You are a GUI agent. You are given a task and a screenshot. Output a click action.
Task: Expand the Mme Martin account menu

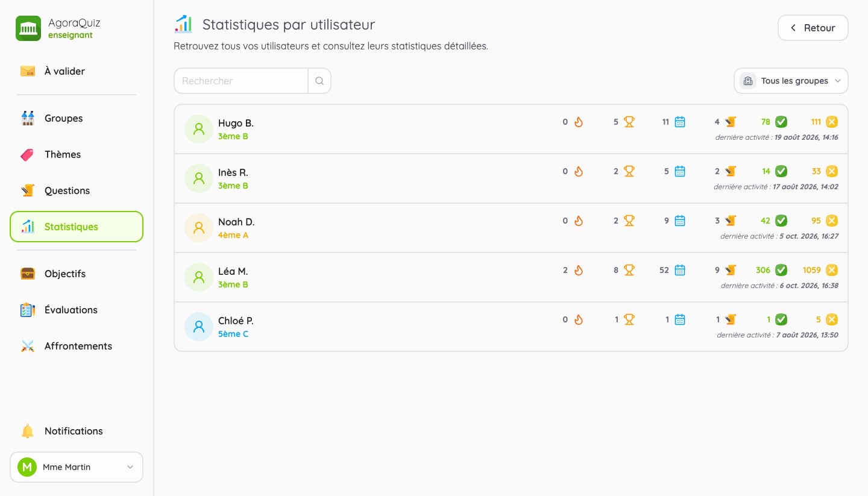[77, 467]
